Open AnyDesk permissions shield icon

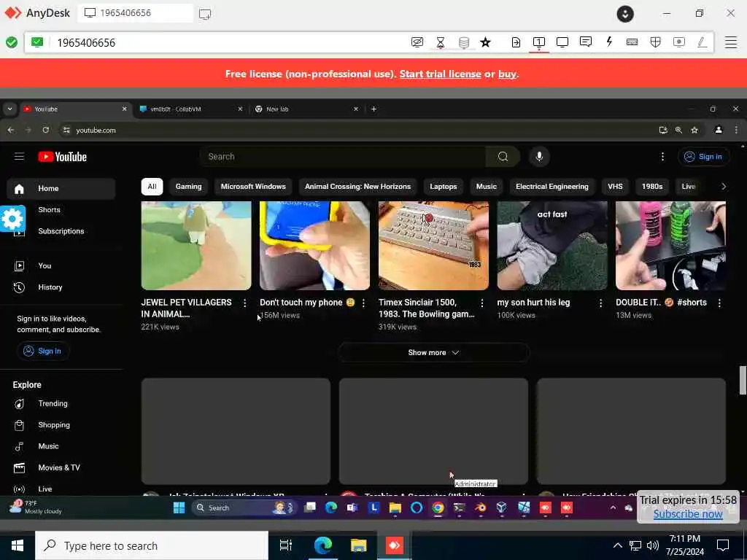click(x=656, y=42)
